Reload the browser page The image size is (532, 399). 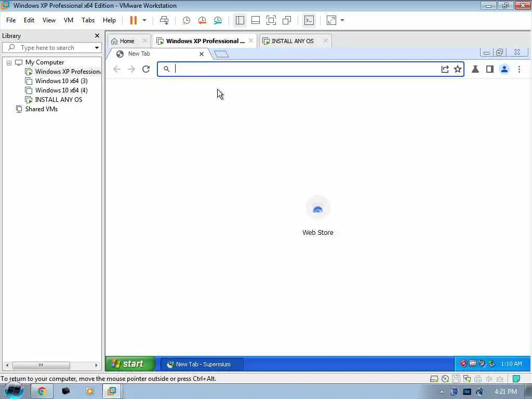tap(146, 69)
